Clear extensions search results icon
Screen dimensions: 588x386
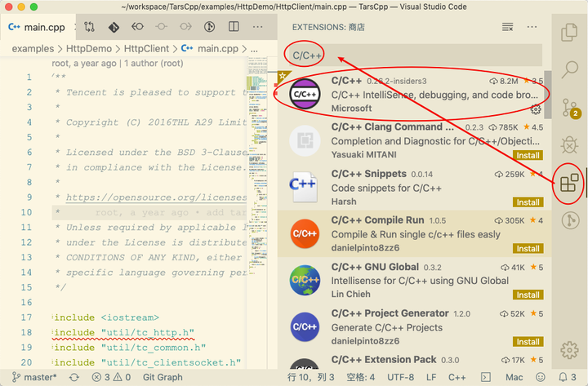(x=507, y=27)
